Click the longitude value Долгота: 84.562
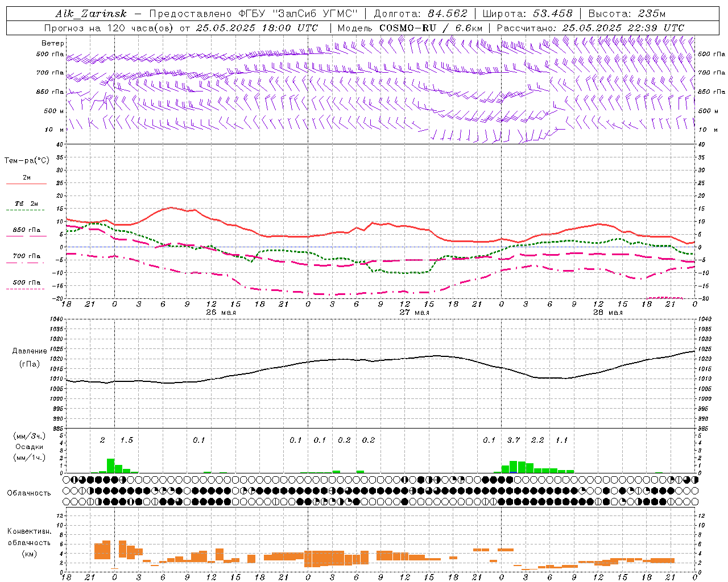Image resolution: width=728 pixels, height=582 pixels. tap(420, 14)
